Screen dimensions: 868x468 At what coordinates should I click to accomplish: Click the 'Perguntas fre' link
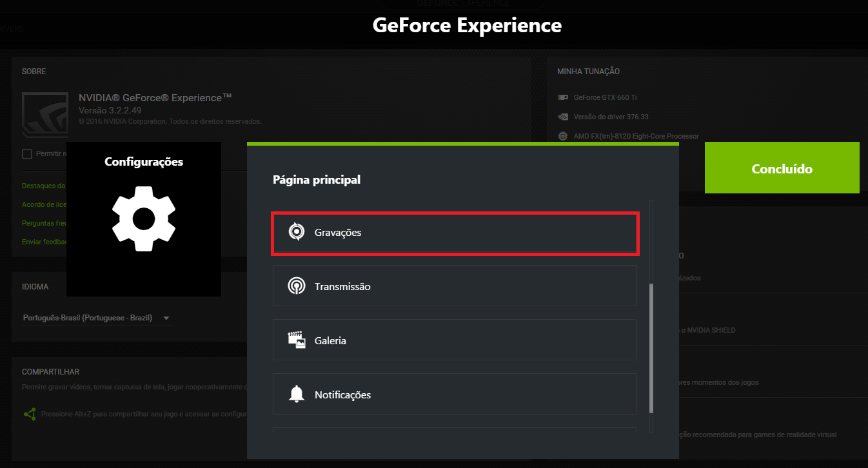pos(44,223)
